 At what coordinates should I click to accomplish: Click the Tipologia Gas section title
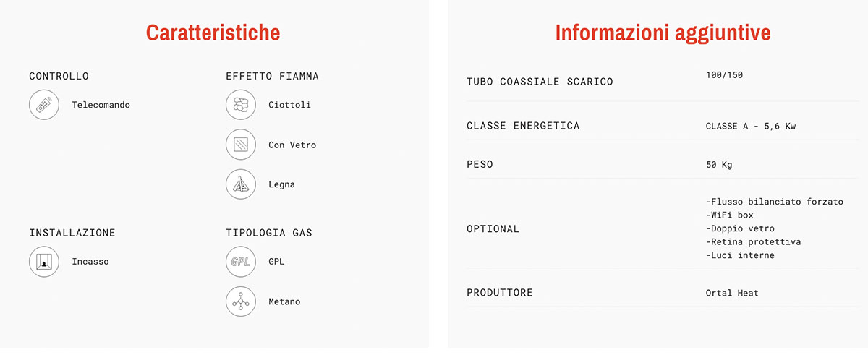coord(269,233)
